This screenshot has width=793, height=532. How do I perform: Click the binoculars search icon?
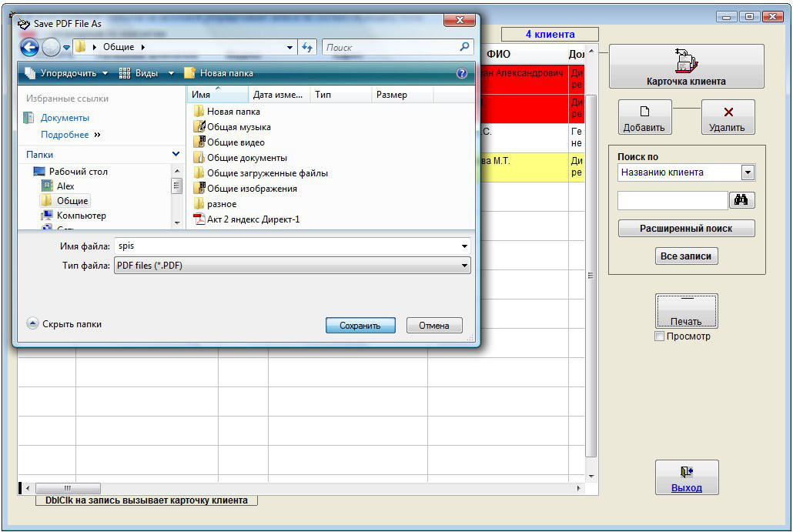coord(741,199)
